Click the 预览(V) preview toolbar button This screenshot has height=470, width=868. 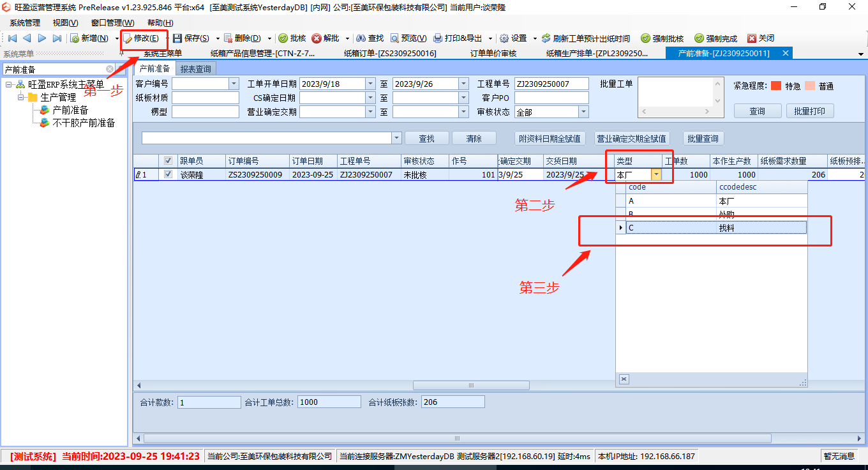[408, 38]
